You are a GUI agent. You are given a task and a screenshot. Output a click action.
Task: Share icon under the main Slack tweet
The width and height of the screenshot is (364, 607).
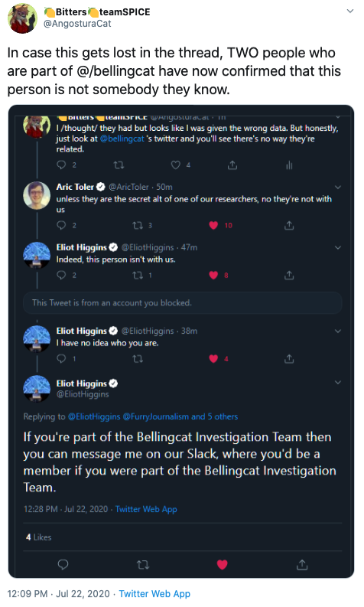point(302,565)
